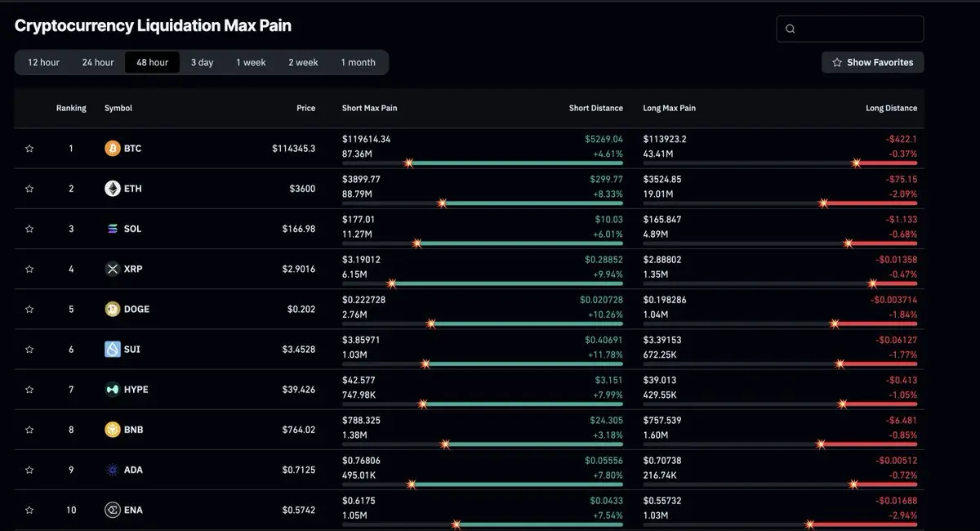
Task: Click the page title Cryptocurrency Liquidation Max Pain
Action: (153, 25)
